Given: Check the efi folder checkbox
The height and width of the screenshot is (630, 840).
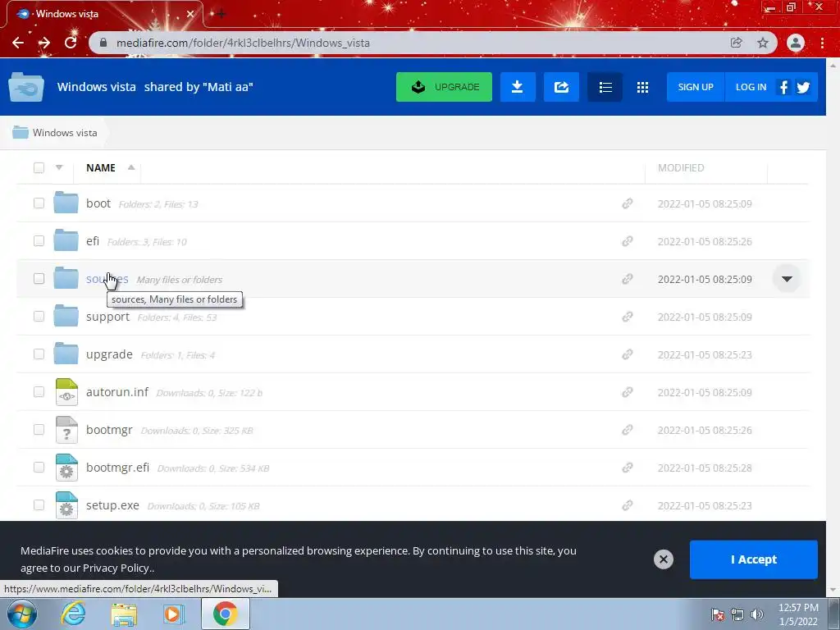Looking at the screenshot, I should pyautogui.click(x=39, y=240).
